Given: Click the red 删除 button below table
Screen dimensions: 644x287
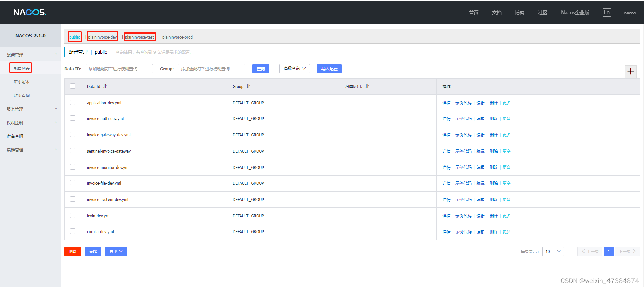Looking at the screenshot, I should [x=73, y=251].
